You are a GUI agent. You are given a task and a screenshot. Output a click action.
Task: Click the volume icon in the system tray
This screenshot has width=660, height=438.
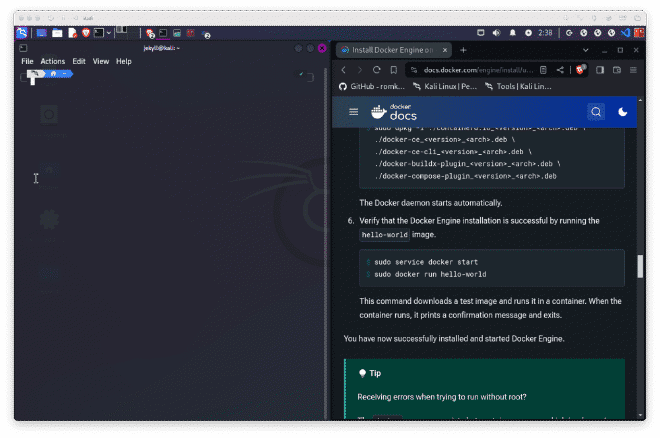click(x=497, y=33)
